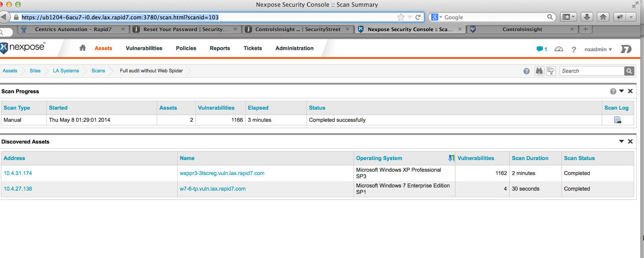This screenshot has width=644, height=258.
Task: Click into the Nexpose Search field
Action: (x=591, y=71)
